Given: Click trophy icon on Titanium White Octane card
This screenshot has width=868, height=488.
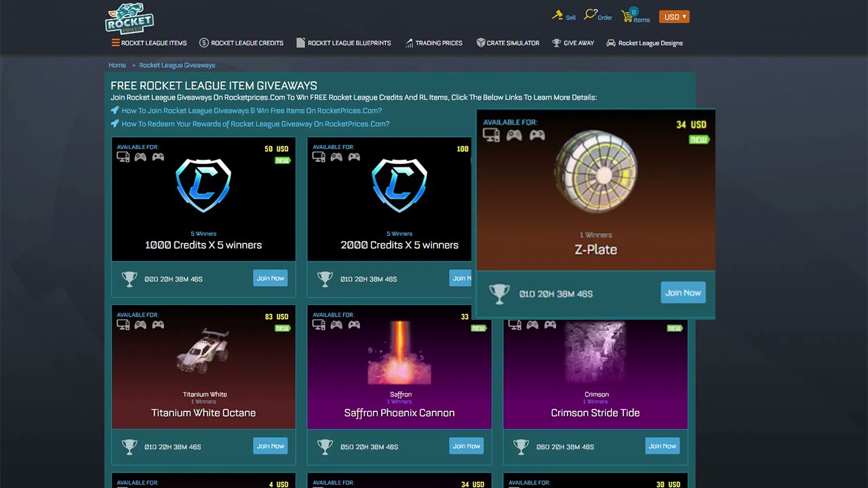Looking at the screenshot, I should point(129,447).
